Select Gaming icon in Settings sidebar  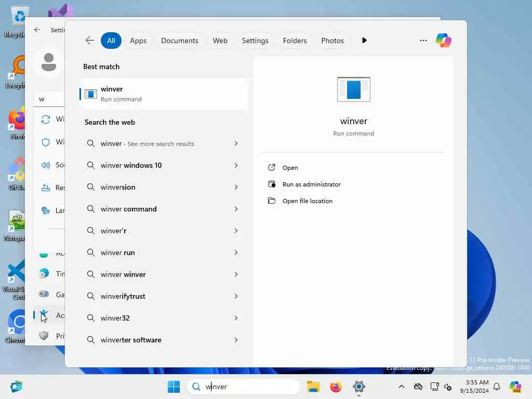[x=44, y=294]
